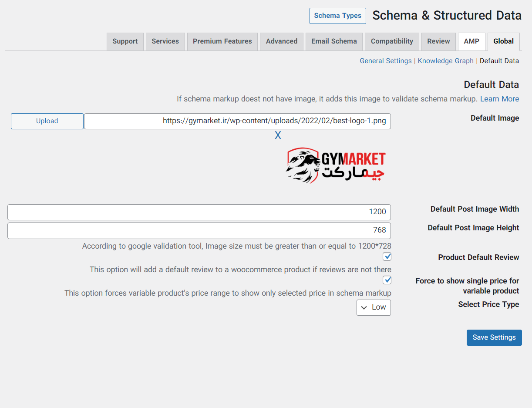The width and height of the screenshot is (532, 408).
Task: Go to General Settings link
Action: point(385,61)
